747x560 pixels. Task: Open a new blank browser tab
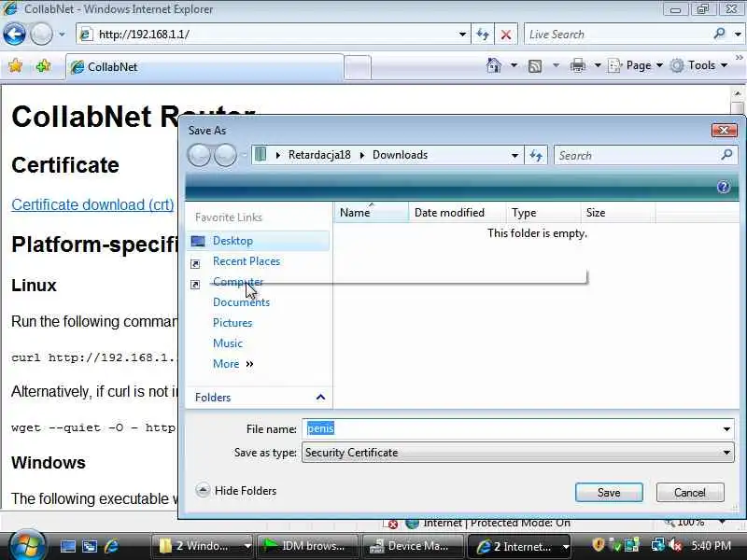(x=358, y=67)
